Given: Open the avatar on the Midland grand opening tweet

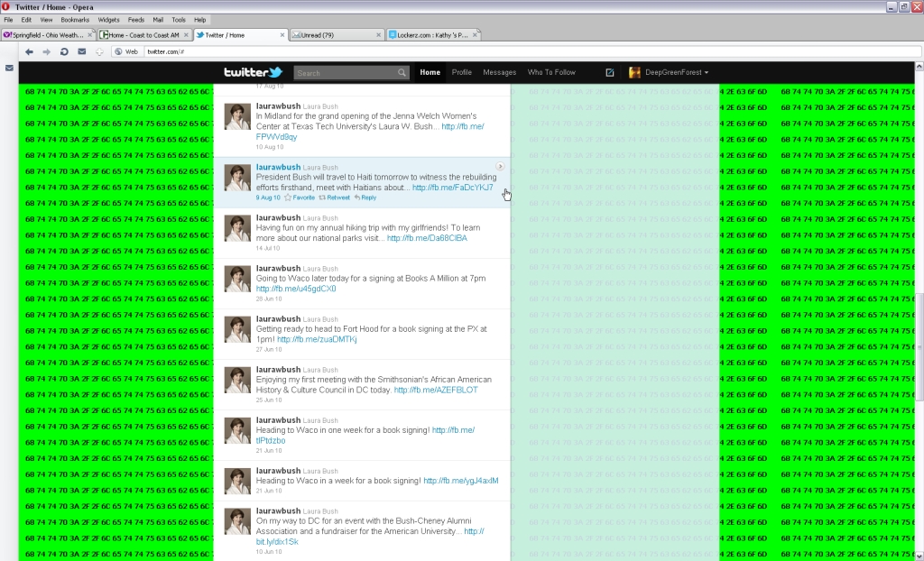Looking at the screenshot, I should [237, 116].
